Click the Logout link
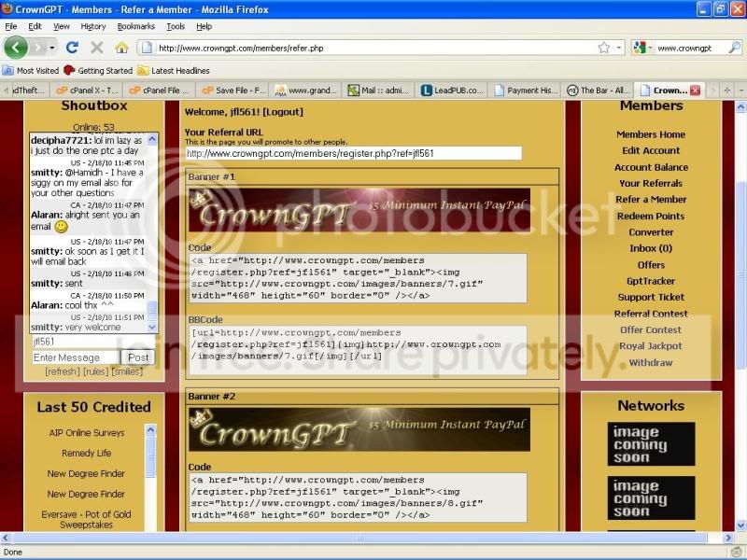The height and width of the screenshot is (560, 747). pos(283,112)
